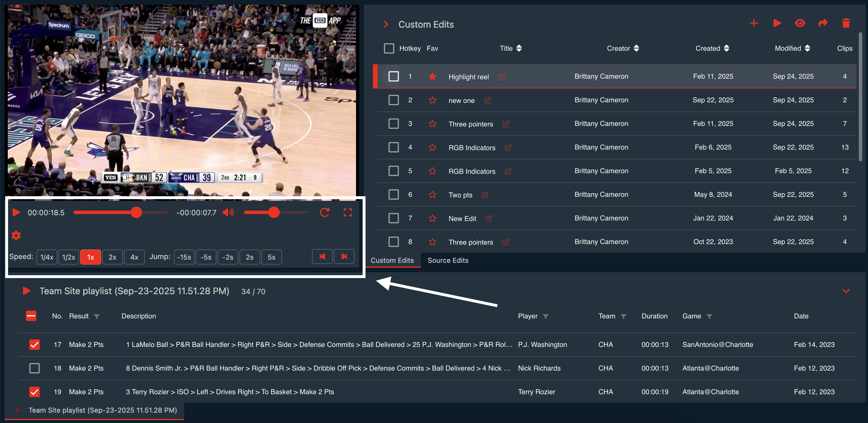Image resolution: width=868 pixels, height=423 pixels.
Task: Select the Team Site playlist bottom tab
Action: tap(102, 410)
